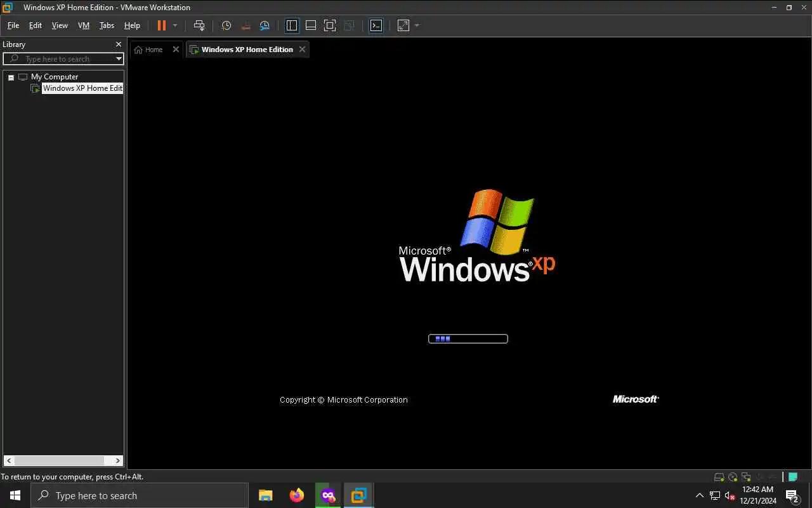Click the network adapter status icon

pyautogui.click(x=746, y=477)
